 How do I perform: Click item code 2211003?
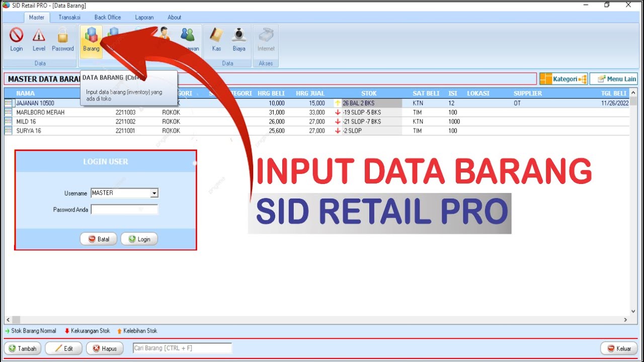[x=125, y=112]
